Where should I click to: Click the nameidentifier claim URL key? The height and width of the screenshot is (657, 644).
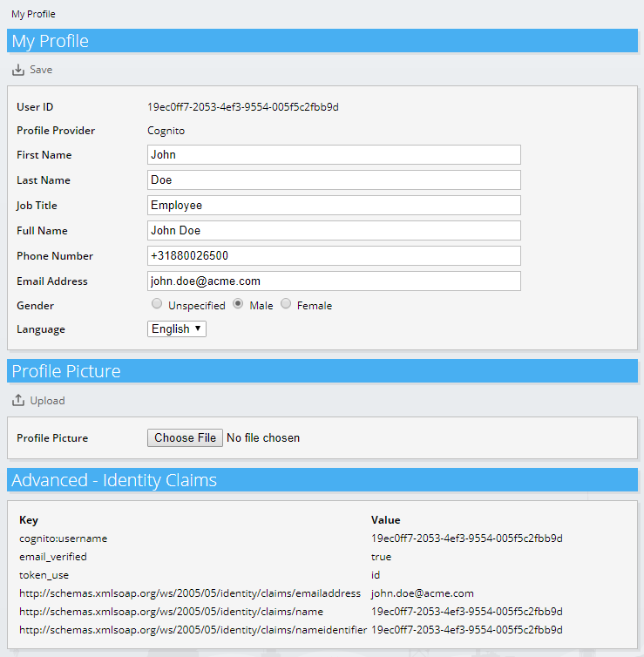[x=193, y=630]
